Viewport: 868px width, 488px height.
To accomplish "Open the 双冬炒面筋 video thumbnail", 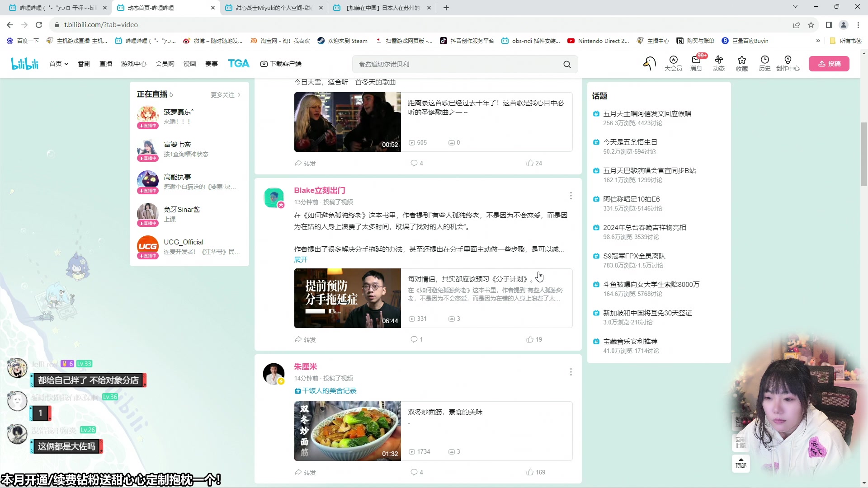I will (x=347, y=431).
